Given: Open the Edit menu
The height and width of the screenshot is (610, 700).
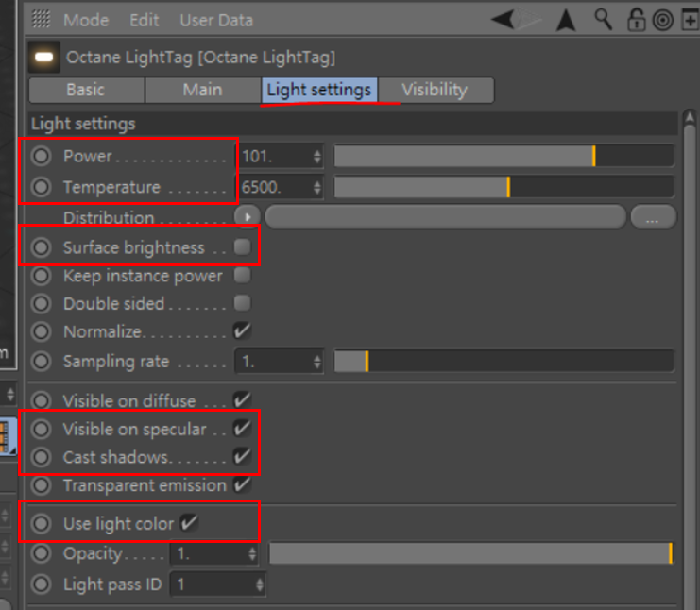Looking at the screenshot, I should click(145, 20).
